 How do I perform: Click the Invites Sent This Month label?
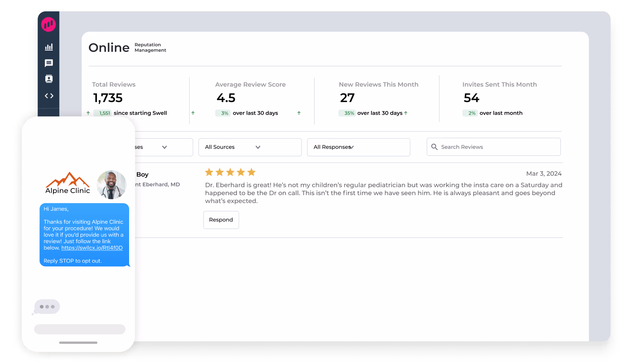[499, 85]
